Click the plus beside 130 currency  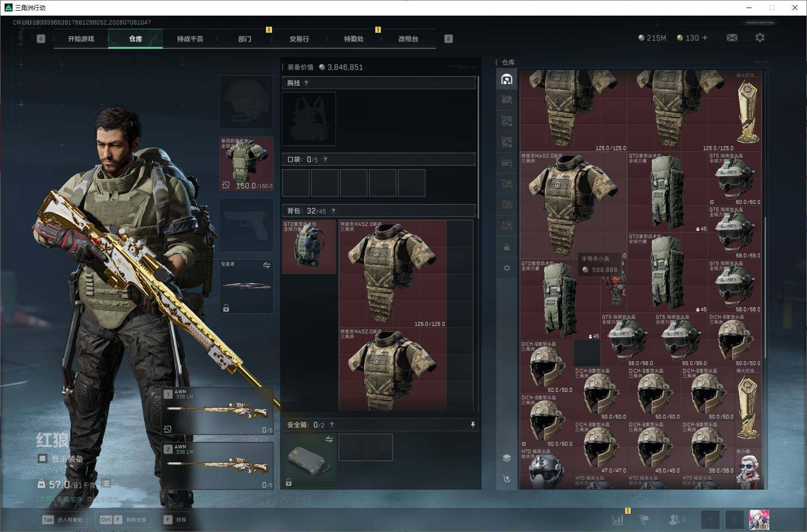[x=705, y=38]
